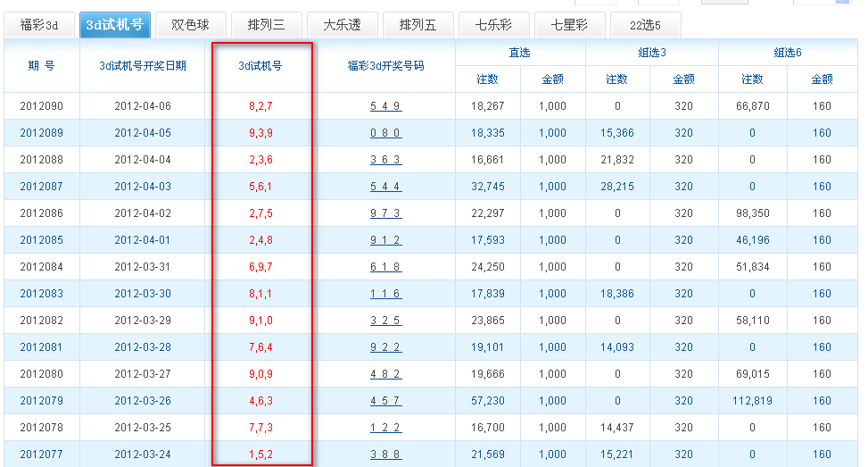
Task: Open winning number link 3 2 5
Action: point(386,321)
